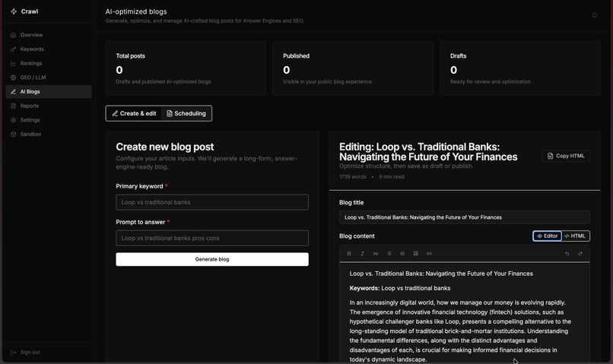Click the Copy HTML button
Viewport: 613px width, 364px height.
pos(566,156)
